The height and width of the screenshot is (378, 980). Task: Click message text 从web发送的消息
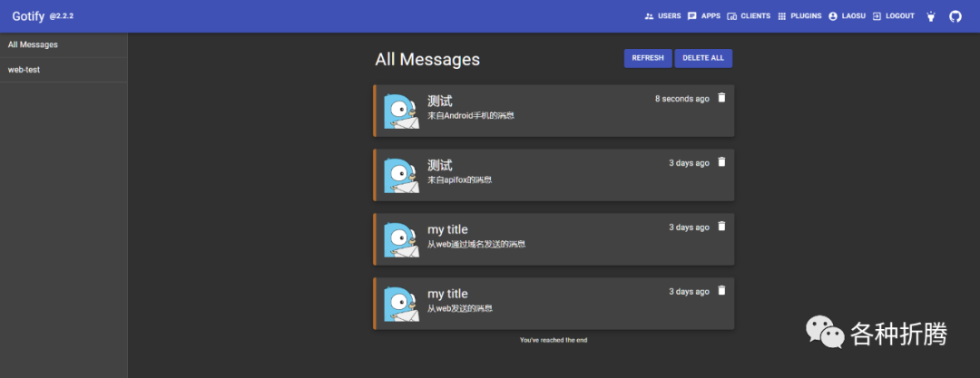(459, 308)
